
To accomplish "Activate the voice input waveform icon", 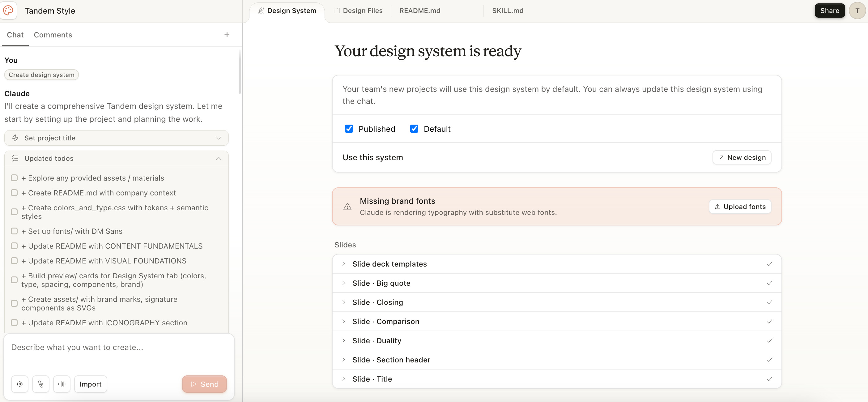I will click(62, 384).
